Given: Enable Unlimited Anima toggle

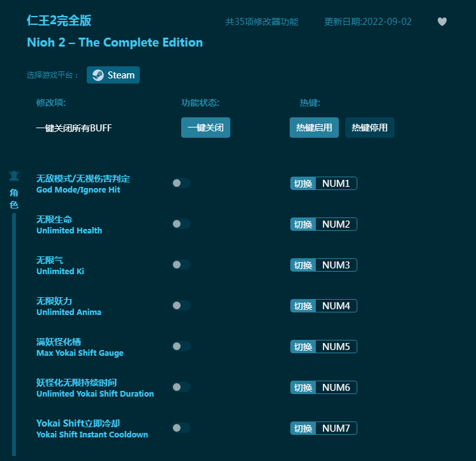Looking at the screenshot, I should click(182, 305).
